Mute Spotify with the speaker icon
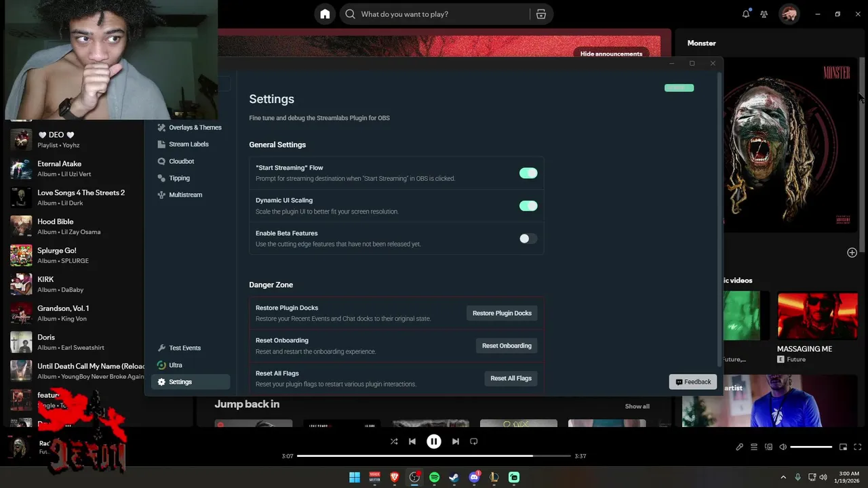Image resolution: width=868 pixels, height=488 pixels. (x=783, y=447)
